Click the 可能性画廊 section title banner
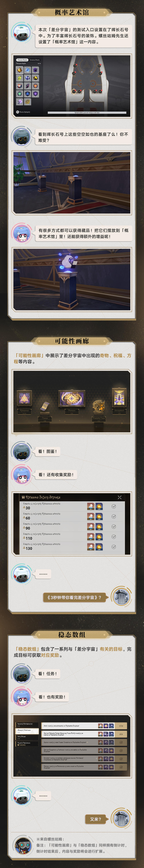This screenshot has width=144, height=868. [x=72, y=341]
